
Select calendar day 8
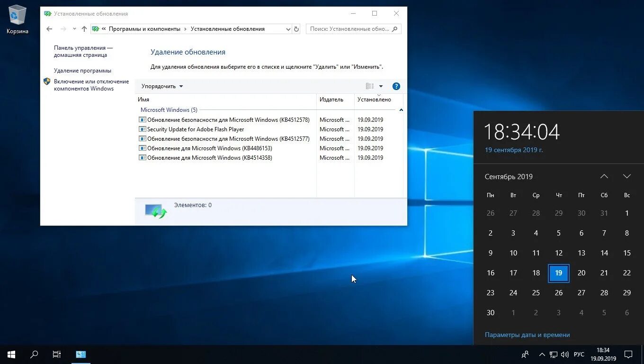[x=627, y=233]
